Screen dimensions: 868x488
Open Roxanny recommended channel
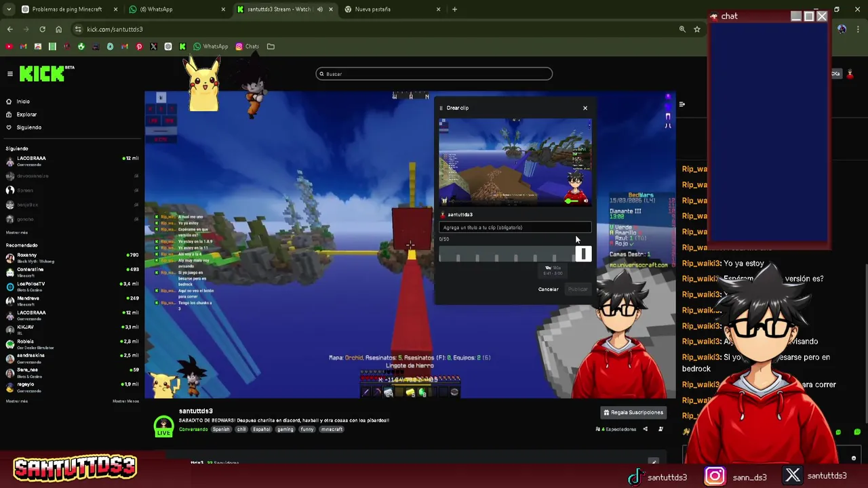[x=71, y=258]
